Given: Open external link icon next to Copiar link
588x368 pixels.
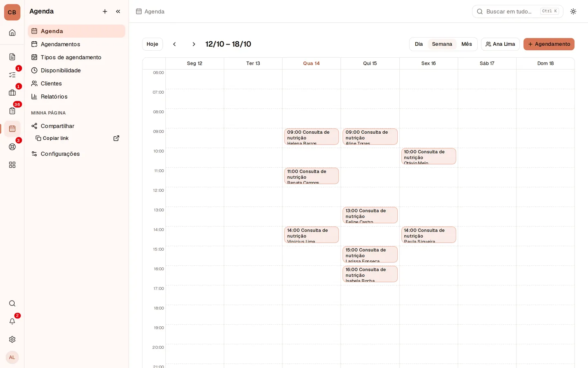Looking at the screenshot, I should click(116, 138).
